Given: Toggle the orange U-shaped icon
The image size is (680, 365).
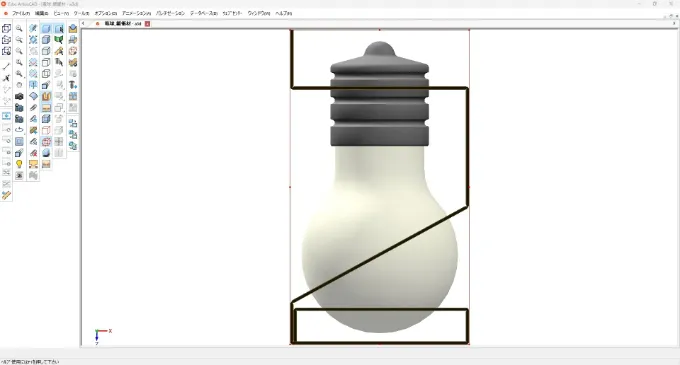Looking at the screenshot, I should coord(46,96).
